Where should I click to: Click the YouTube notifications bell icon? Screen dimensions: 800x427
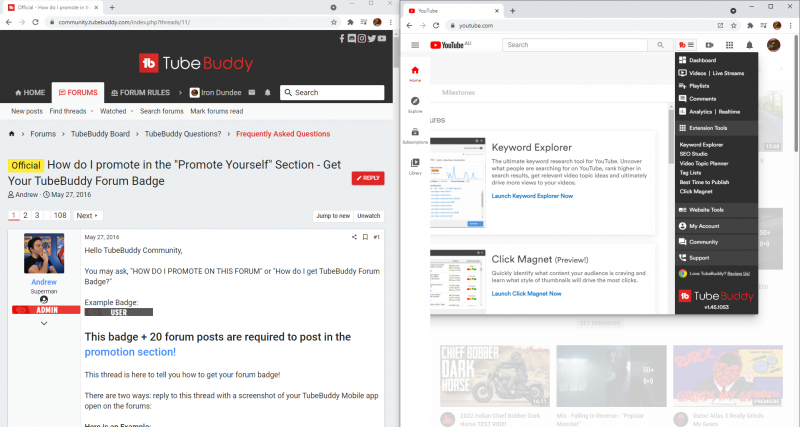[x=750, y=45]
